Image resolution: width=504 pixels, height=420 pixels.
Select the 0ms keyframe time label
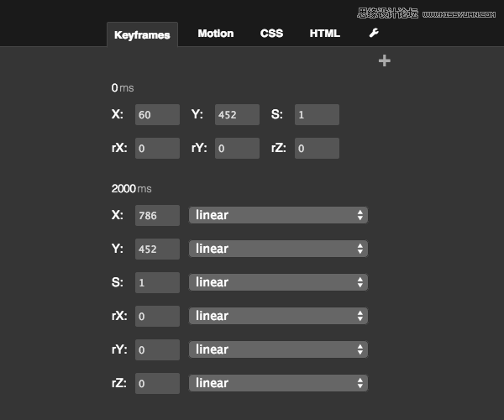tap(123, 87)
